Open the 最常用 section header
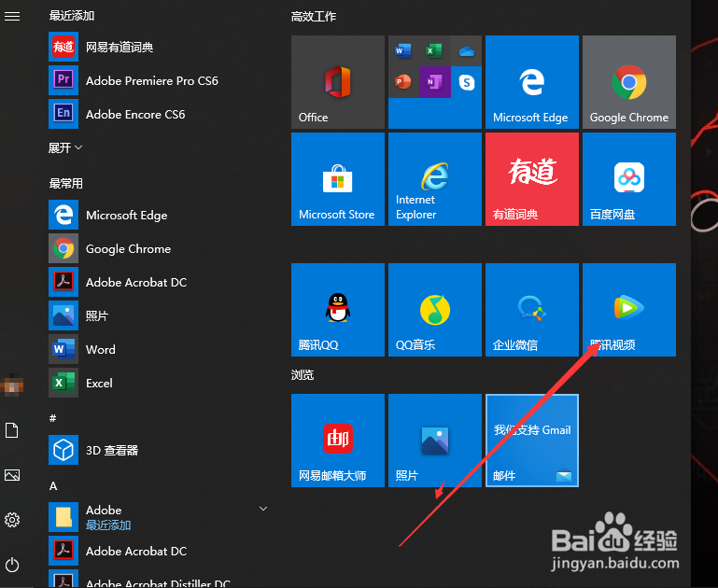 [66, 184]
